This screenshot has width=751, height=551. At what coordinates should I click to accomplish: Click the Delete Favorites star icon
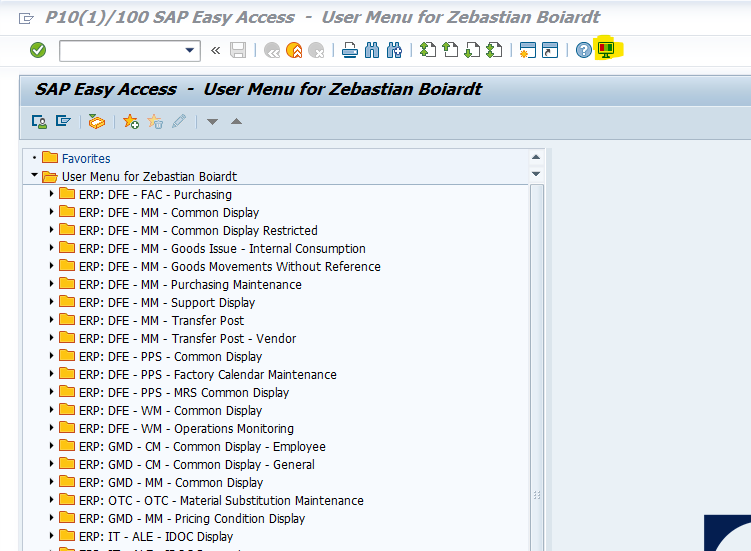click(x=155, y=122)
